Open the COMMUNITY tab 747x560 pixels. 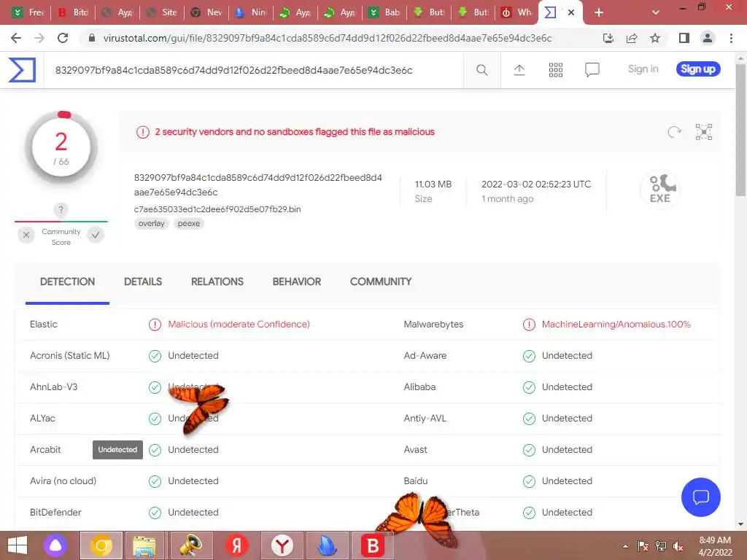381,281
